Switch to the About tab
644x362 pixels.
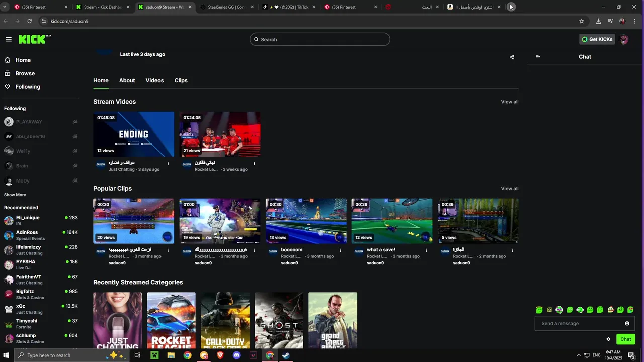coord(127,80)
